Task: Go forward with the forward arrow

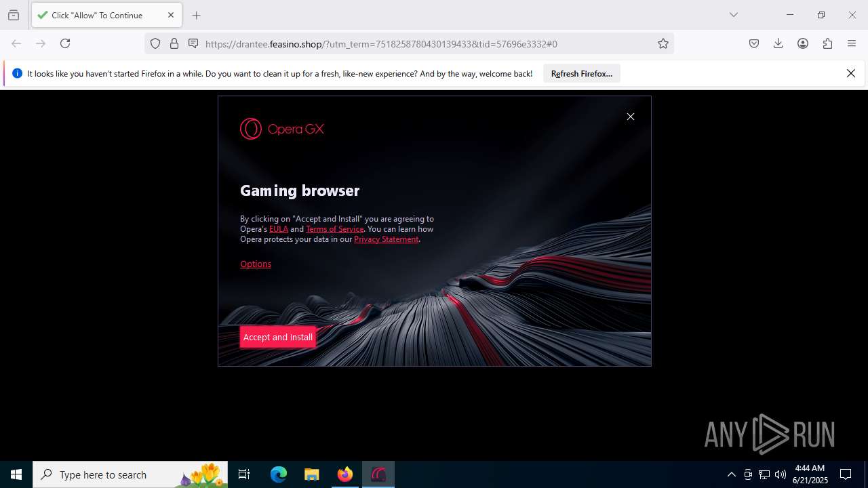Action: coord(41,43)
